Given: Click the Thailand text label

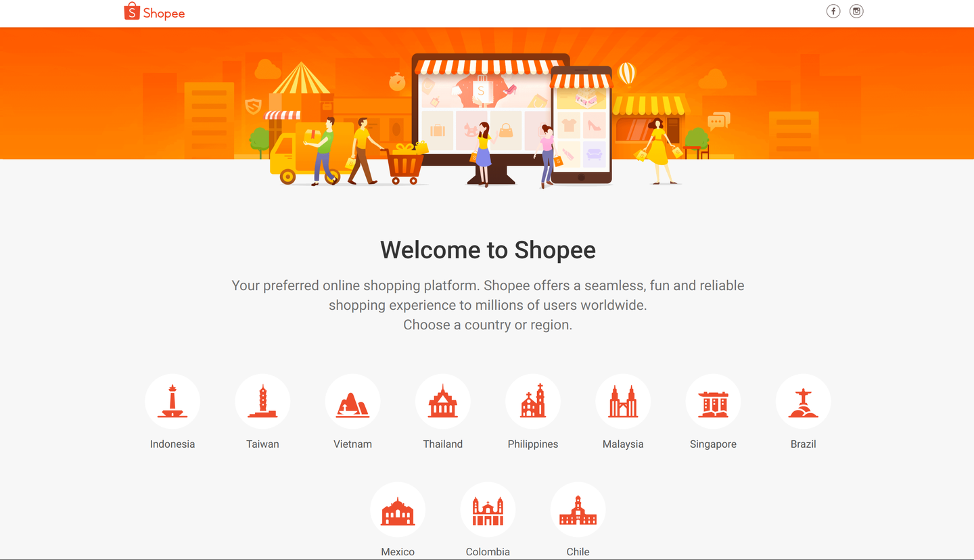Looking at the screenshot, I should [443, 444].
